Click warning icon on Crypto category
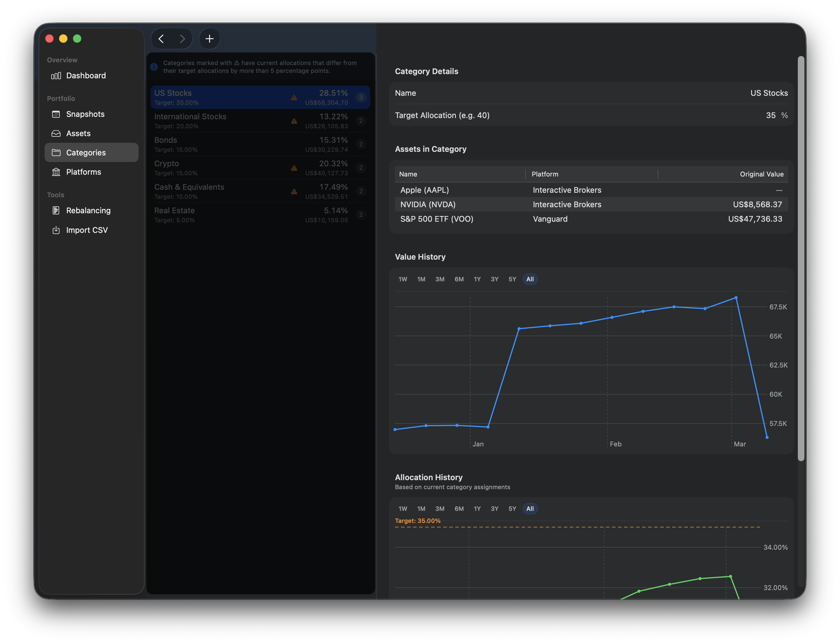The image size is (840, 644). [294, 168]
